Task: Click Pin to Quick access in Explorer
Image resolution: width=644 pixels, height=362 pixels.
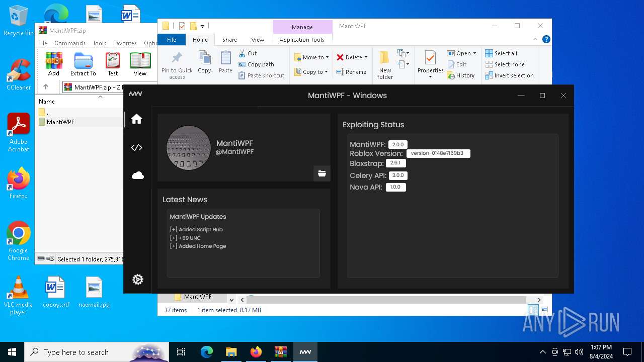Action: point(177,65)
